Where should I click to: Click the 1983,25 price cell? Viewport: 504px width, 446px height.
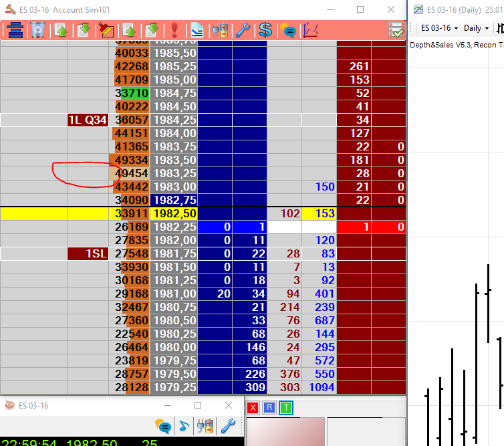point(174,173)
